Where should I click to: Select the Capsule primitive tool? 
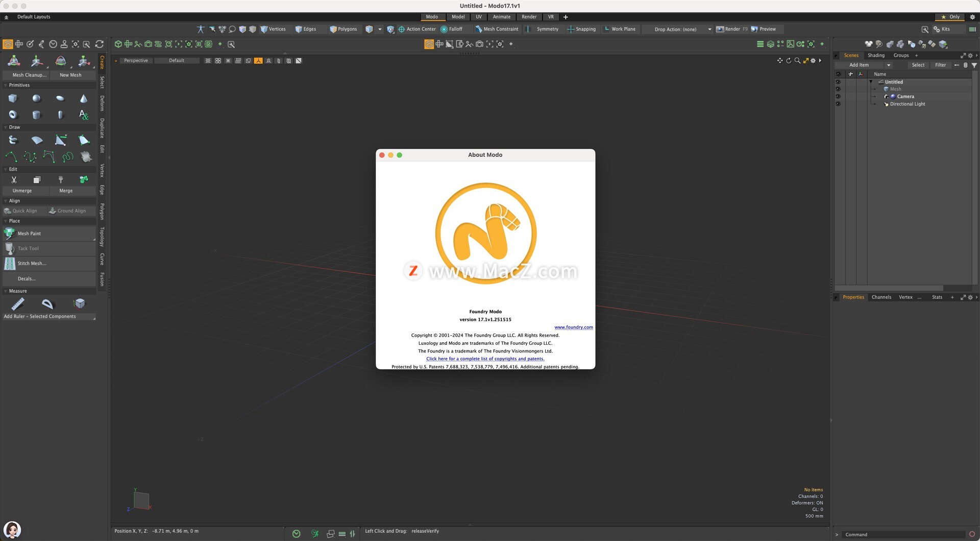(60, 114)
